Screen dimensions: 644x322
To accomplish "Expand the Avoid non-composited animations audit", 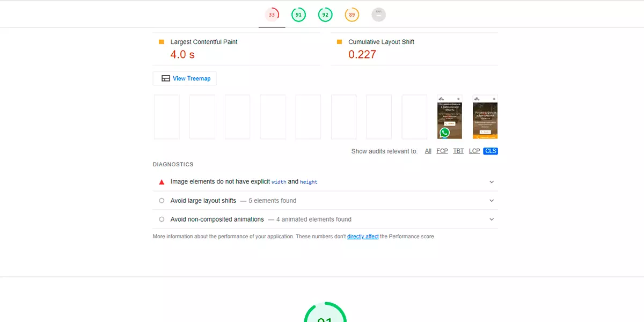I will [325, 219].
